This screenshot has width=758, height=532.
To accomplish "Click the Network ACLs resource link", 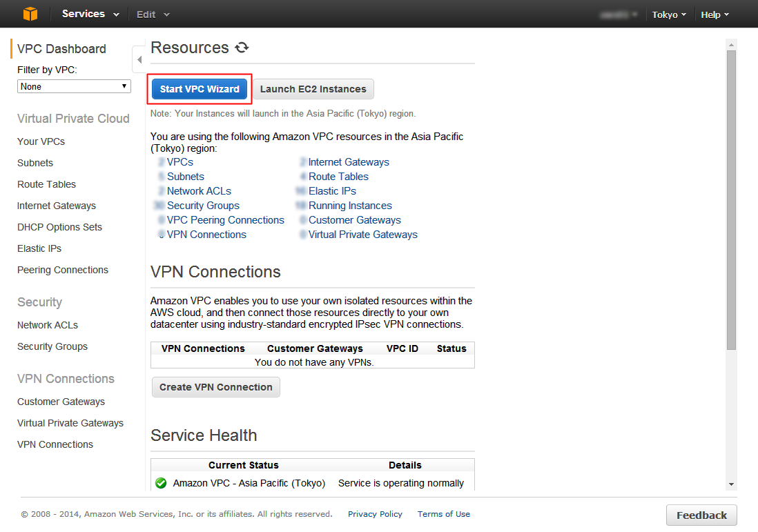I will [x=200, y=191].
